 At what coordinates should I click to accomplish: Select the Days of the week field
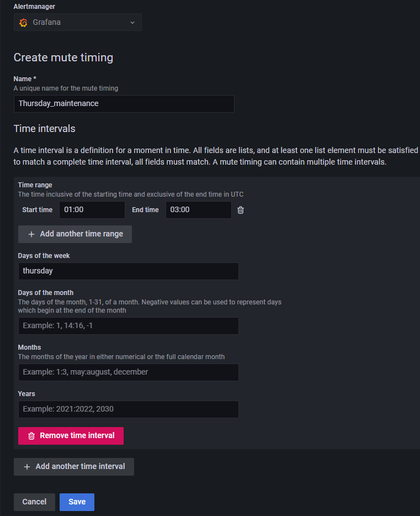(x=129, y=271)
